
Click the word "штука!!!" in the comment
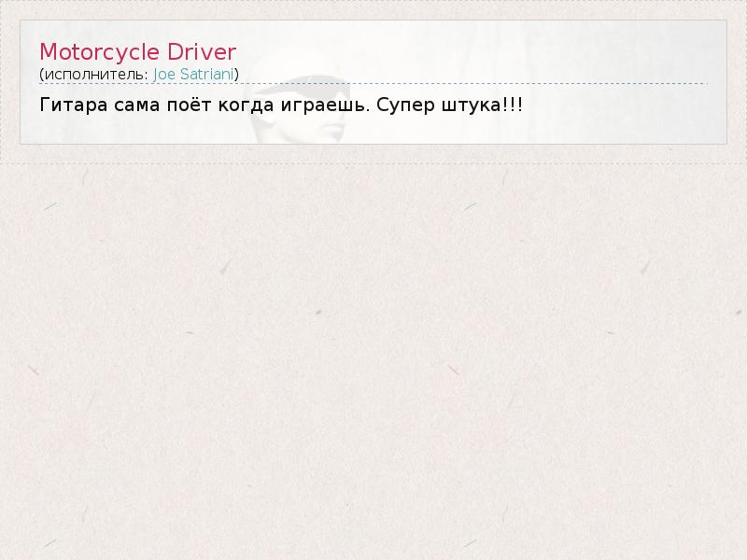pos(482,105)
